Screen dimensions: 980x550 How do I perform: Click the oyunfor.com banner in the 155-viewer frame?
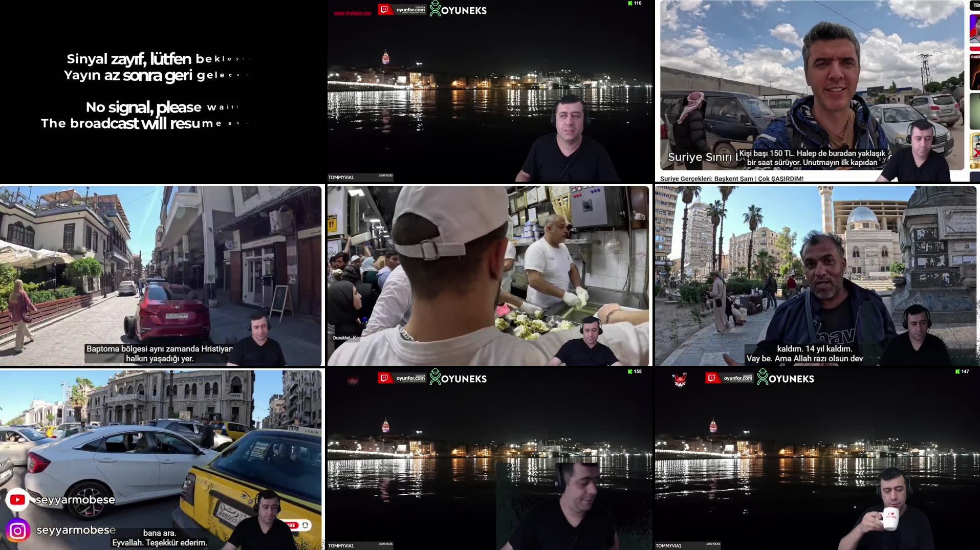point(402,378)
